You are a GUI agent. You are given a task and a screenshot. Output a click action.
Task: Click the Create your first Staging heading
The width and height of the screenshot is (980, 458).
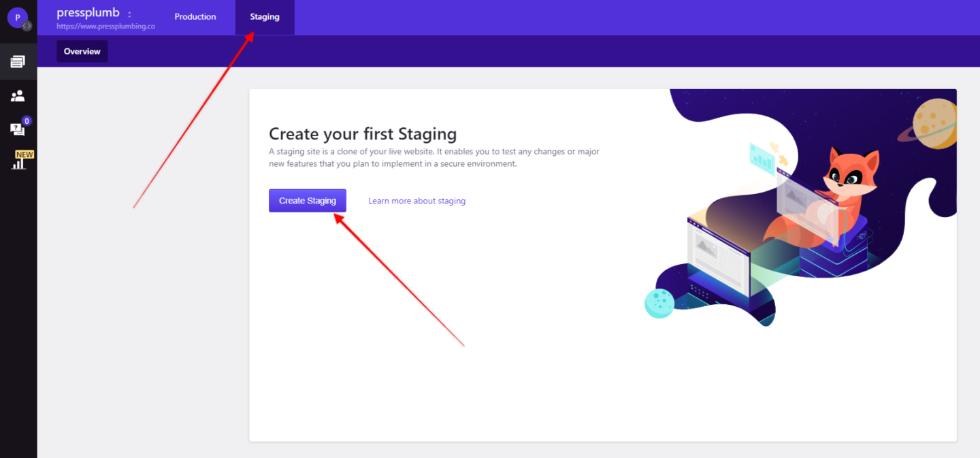click(363, 133)
